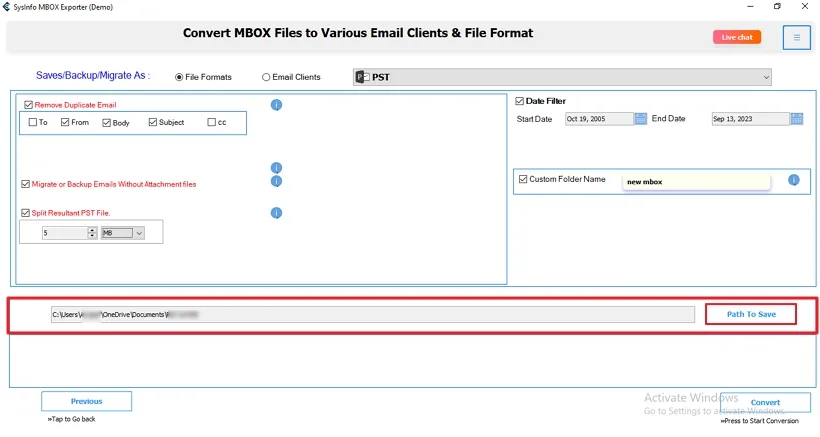Click the End Date field Sep 13, 2023
This screenshot has height=437, width=820.
[750, 119]
